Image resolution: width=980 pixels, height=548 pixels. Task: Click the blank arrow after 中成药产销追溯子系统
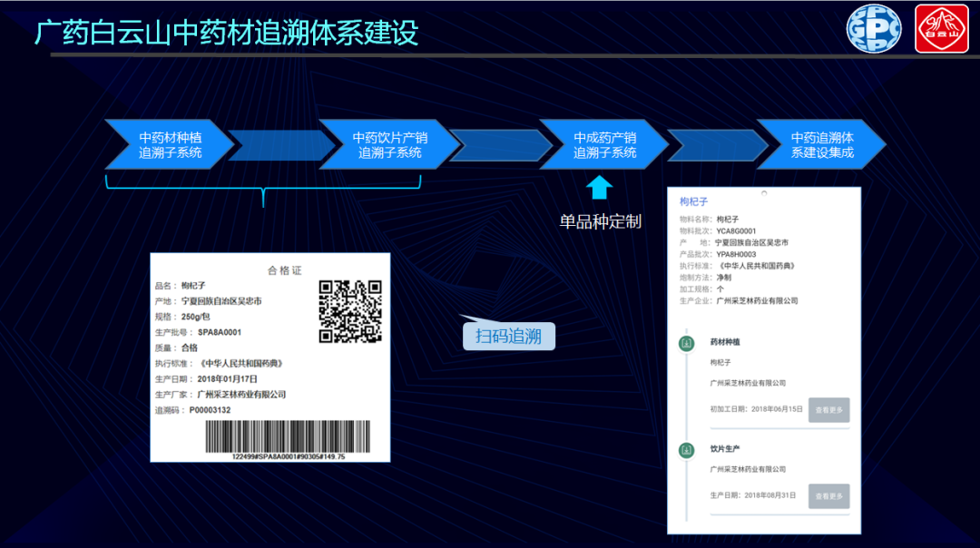click(718, 145)
